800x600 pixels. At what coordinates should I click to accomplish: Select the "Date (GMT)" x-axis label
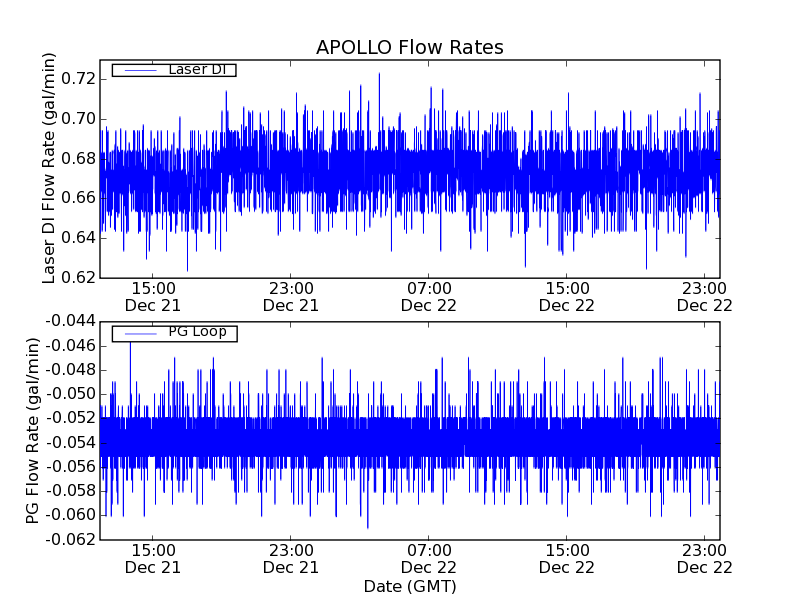coord(409,585)
